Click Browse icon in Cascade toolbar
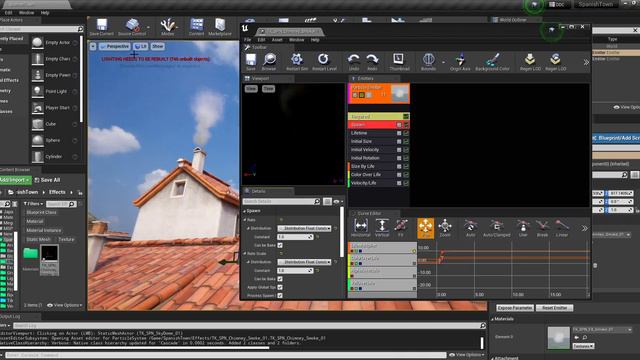640x360 pixels. (269, 60)
